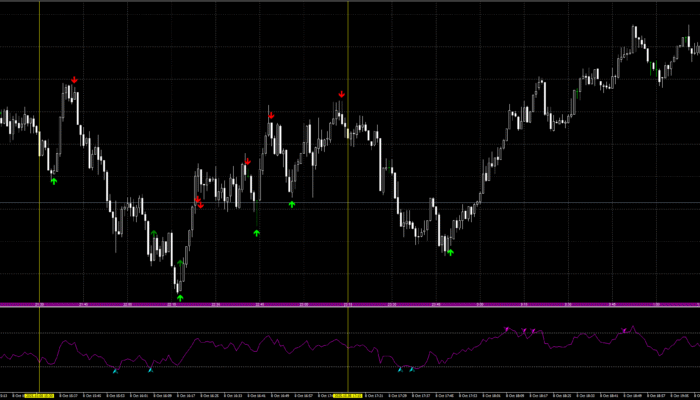Click the lower dotted level line in the oscillator
The image size is (700, 400).
coord(250,367)
